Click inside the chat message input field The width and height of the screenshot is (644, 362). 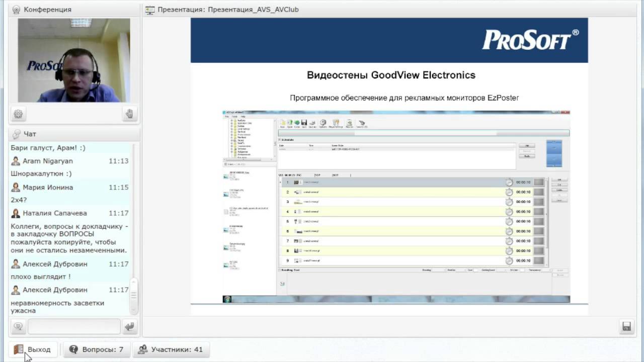click(x=74, y=327)
